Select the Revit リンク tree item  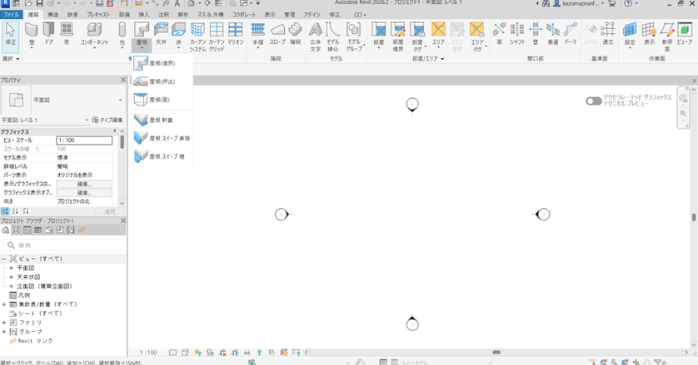[36, 341]
